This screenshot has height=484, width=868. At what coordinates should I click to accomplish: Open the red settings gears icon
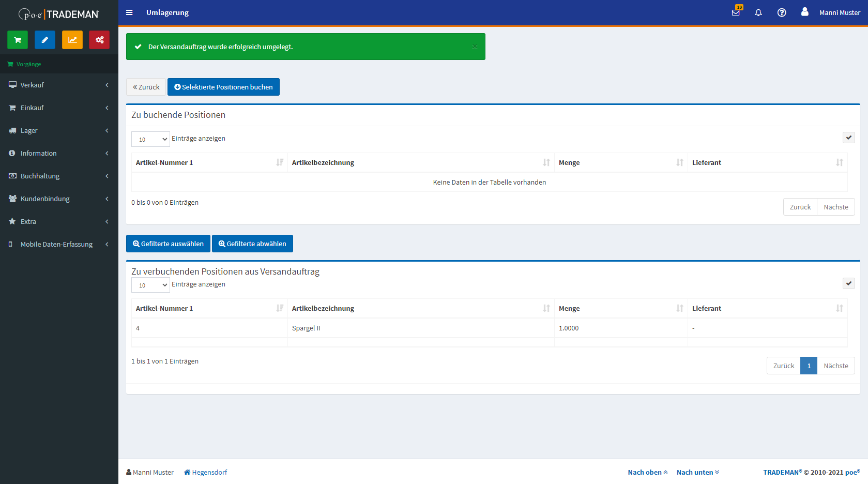[x=99, y=40]
